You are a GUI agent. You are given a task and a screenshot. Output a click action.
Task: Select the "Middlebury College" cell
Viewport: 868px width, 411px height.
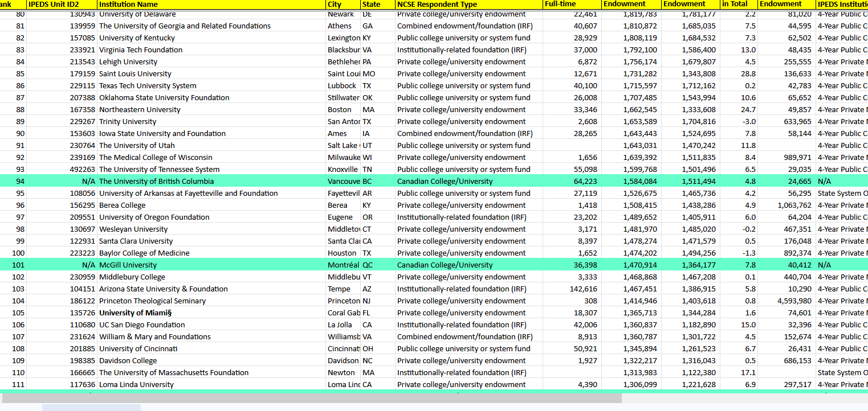pyautogui.click(x=211, y=277)
